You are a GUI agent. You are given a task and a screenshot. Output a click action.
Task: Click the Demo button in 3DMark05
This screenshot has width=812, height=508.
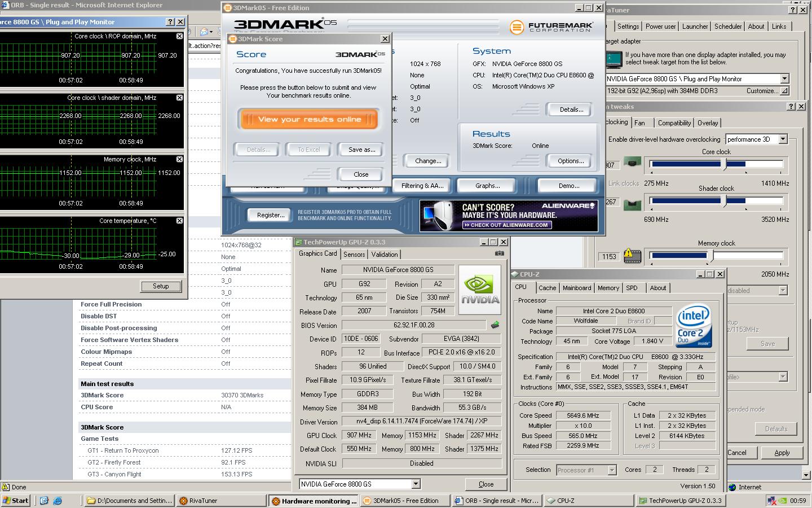(x=568, y=186)
